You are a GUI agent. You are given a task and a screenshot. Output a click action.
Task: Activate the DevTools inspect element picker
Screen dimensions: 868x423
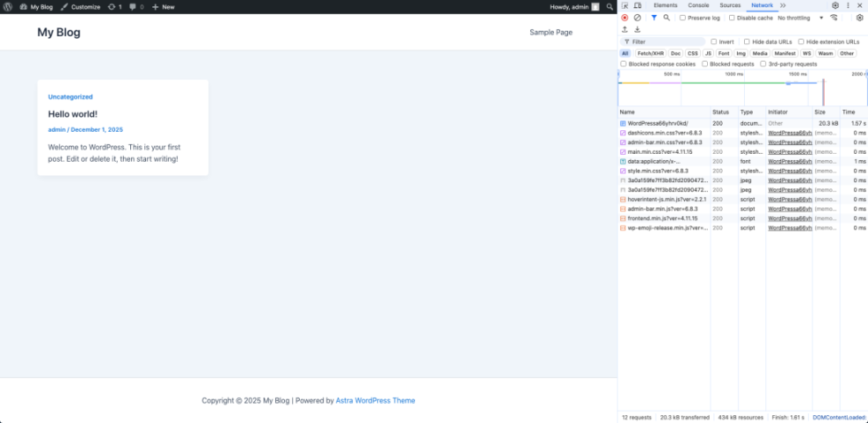625,5
